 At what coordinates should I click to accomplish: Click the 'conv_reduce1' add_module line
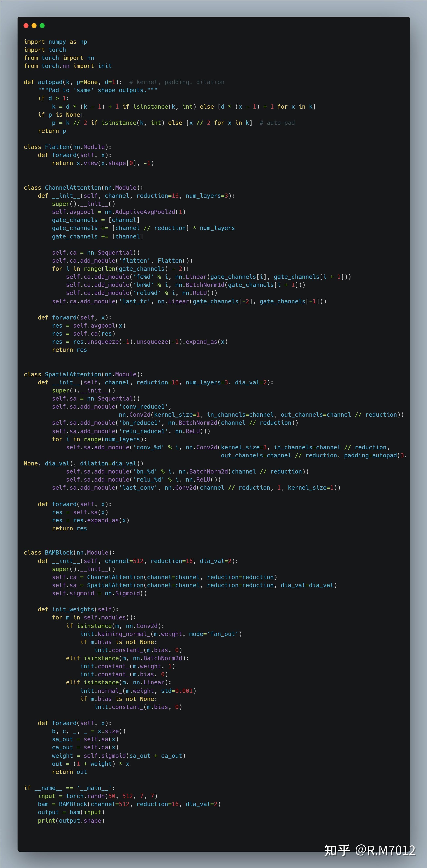[111, 407]
